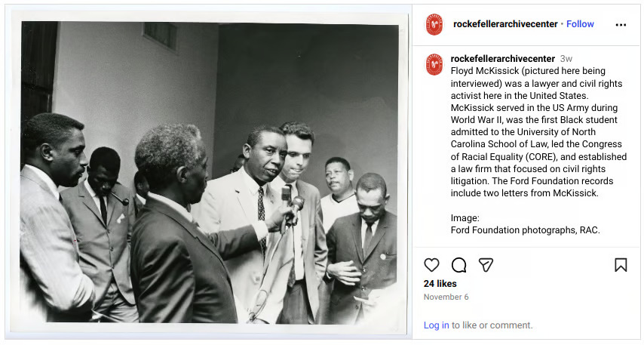Click the November 6 post date
644x345 pixels.
pyautogui.click(x=446, y=297)
